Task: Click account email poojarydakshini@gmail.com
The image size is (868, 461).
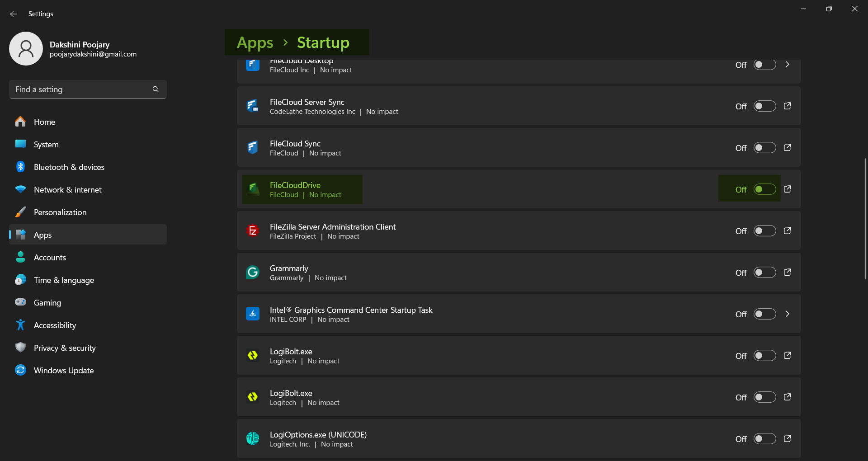Action: pyautogui.click(x=93, y=54)
